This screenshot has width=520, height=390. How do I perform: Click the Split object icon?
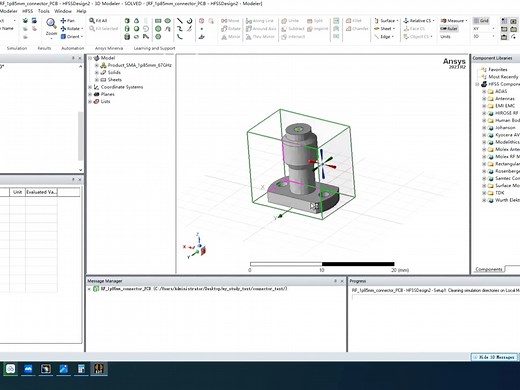tap(315, 21)
